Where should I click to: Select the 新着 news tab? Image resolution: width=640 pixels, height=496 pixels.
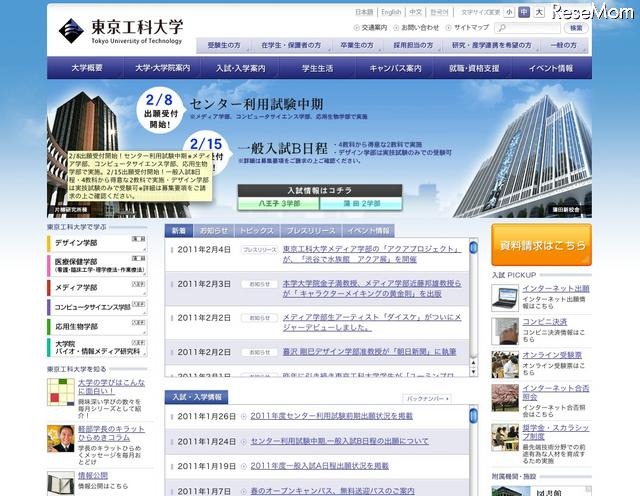pos(179,231)
